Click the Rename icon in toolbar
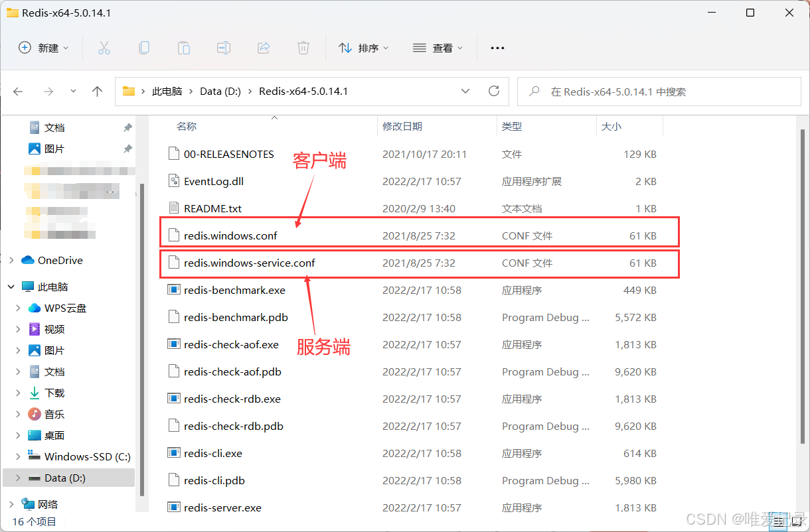 click(224, 48)
